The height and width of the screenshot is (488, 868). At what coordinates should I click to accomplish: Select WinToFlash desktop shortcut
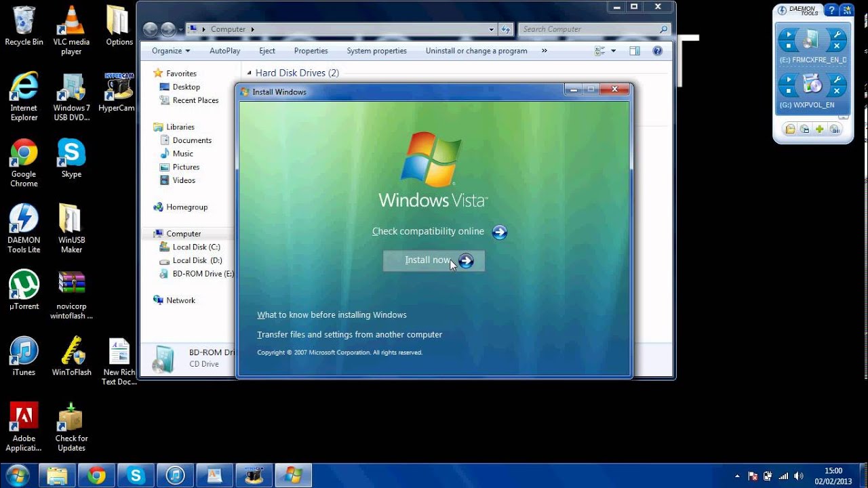[x=71, y=357]
